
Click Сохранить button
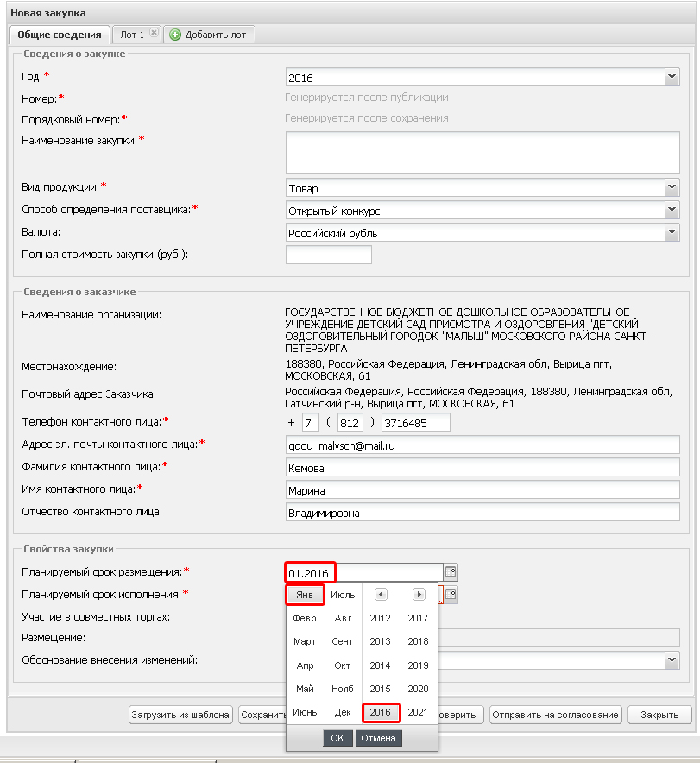click(262, 715)
